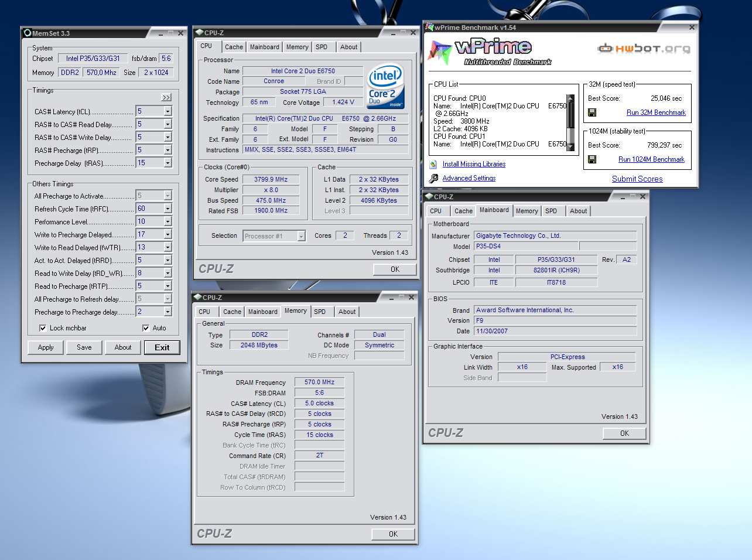Open the Read to Write Delay dropdown
Image resolution: width=752 pixels, height=560 pixels.
[x=168, y=273]
